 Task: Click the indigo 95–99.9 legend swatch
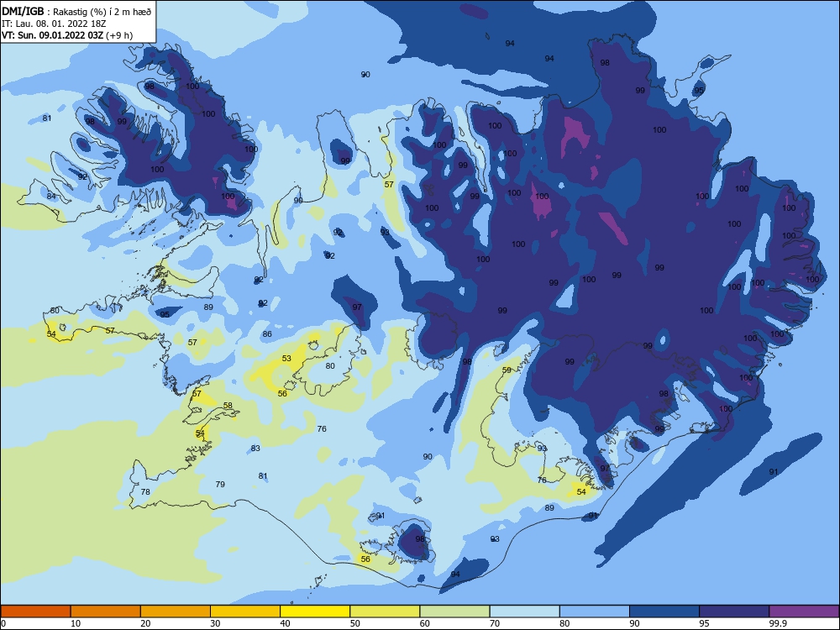pyautogui.click(x=734, y=612)
